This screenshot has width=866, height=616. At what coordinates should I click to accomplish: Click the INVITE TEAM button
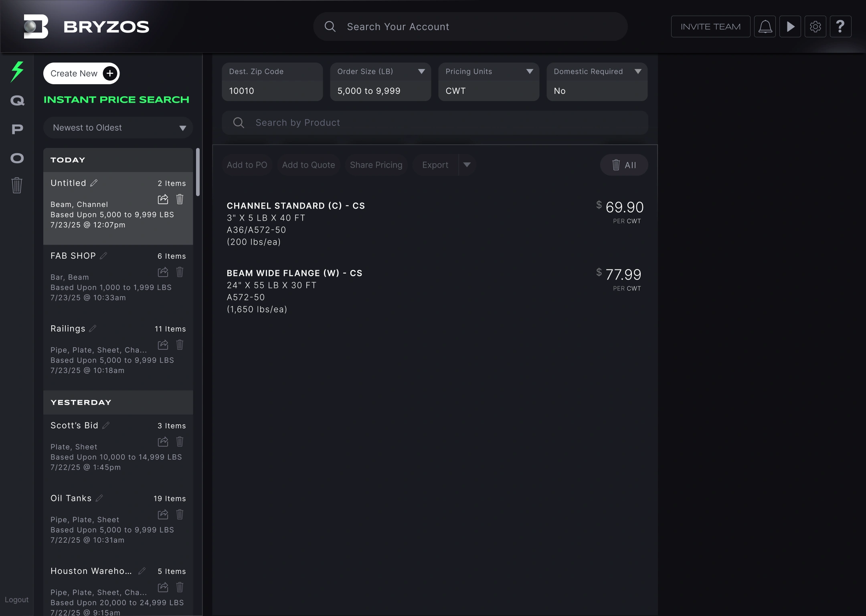click(x=710, y=27)
